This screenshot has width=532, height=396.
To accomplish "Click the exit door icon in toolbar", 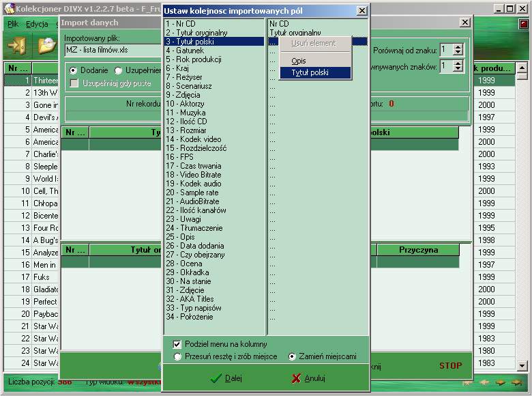I will tap(16, 45).
